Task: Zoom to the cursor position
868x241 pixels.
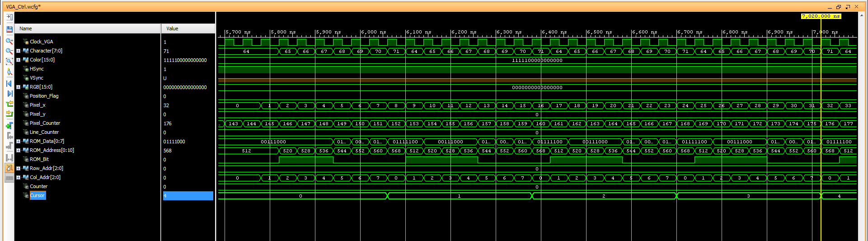Action: pos(9,71)
